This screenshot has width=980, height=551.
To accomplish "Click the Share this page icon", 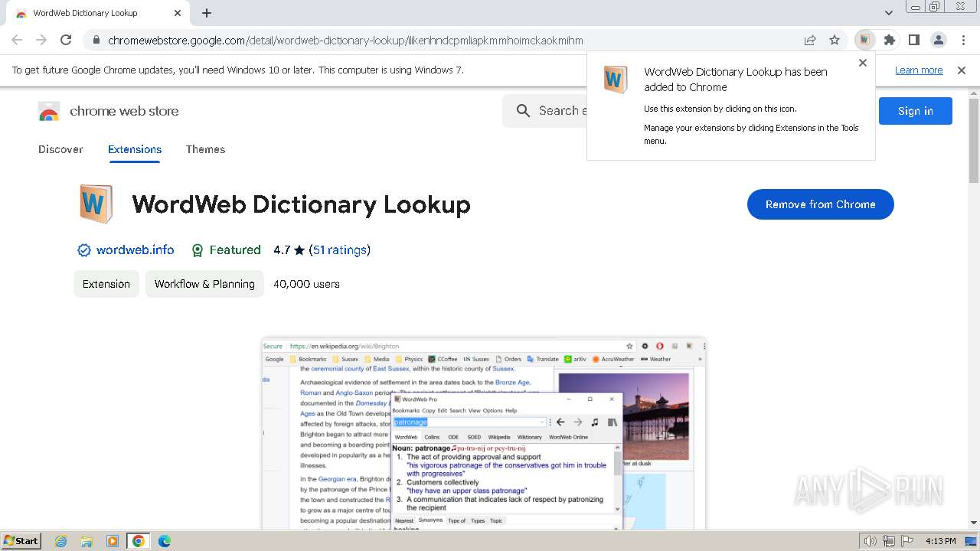I will pyautogui.click(x=810, y=40).
